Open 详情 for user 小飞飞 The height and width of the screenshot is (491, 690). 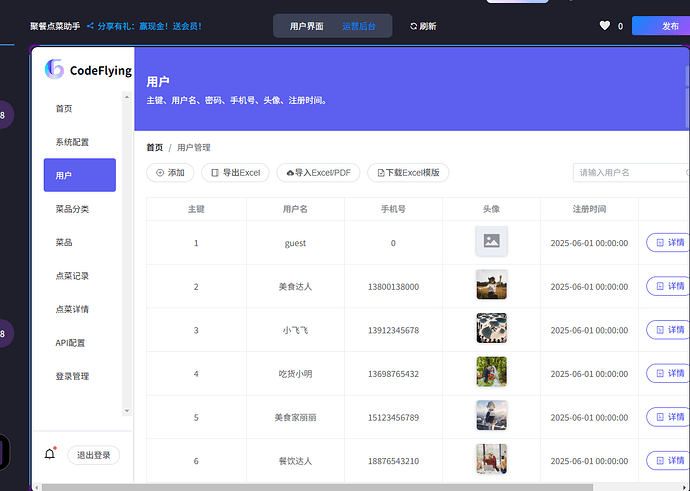point(668,330)
